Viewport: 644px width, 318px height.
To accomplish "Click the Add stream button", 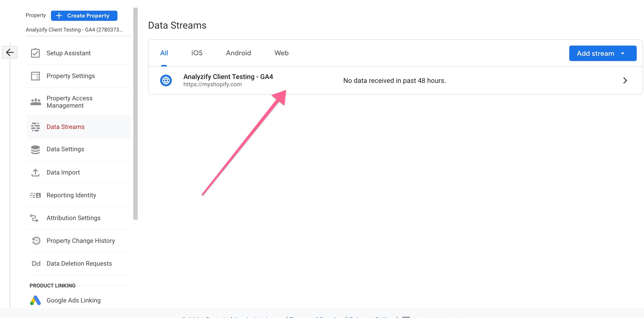I will click(603, 53).
